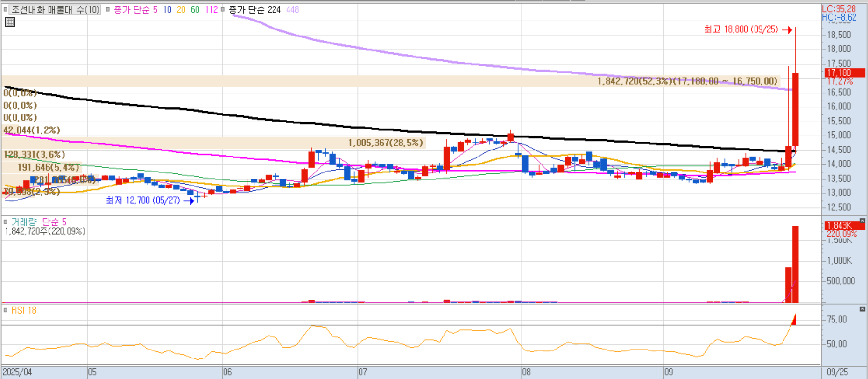Click the 최저 12,700 (05/27) low annotation
This screenshot has width=868, height=379.
(143, 200)
